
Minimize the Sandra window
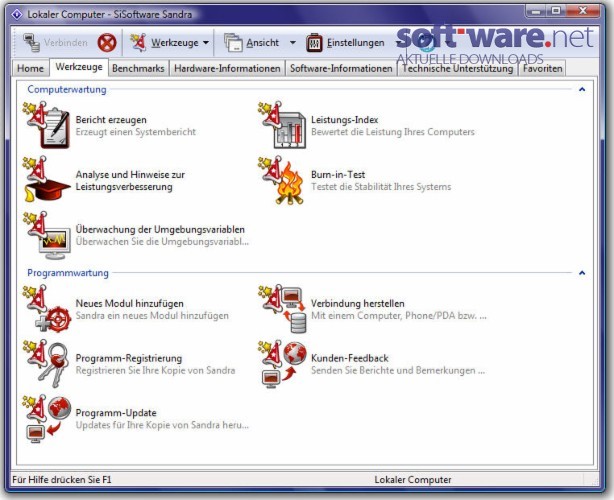[537, 11]
